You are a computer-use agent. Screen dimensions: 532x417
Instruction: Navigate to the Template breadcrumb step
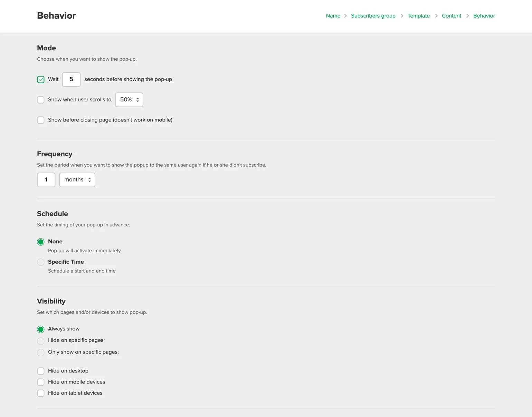(x=418, y=16)
